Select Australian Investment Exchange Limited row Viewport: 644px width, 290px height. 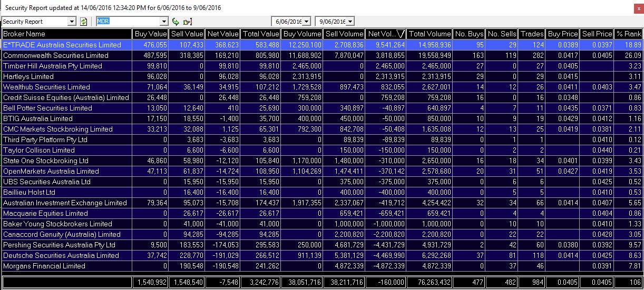322,203
